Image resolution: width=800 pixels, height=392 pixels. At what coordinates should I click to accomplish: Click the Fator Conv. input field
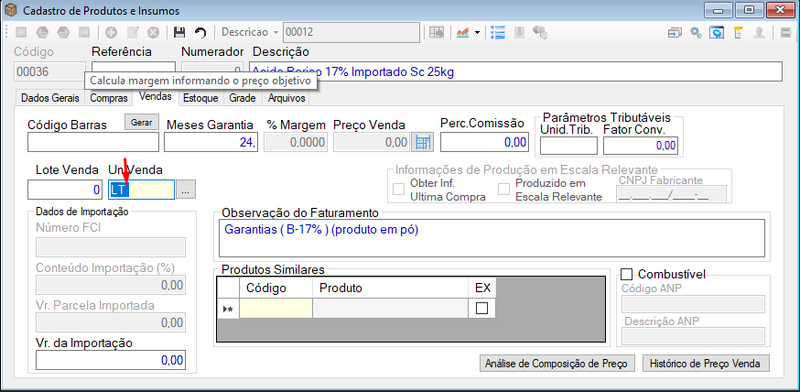tap(640, 145)
